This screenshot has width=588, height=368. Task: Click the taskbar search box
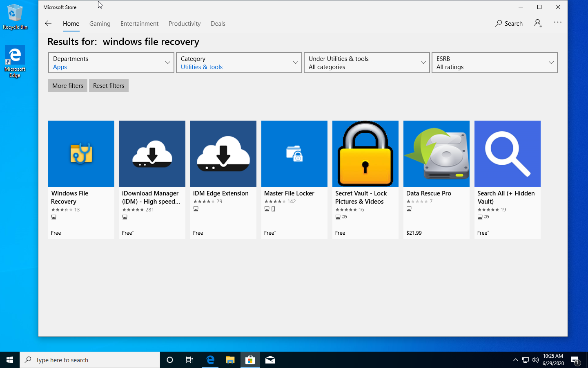tap(90, 360)
